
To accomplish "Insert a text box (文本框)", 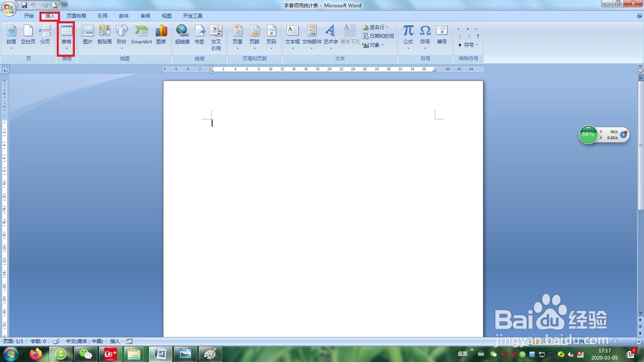I will [292, 37].
